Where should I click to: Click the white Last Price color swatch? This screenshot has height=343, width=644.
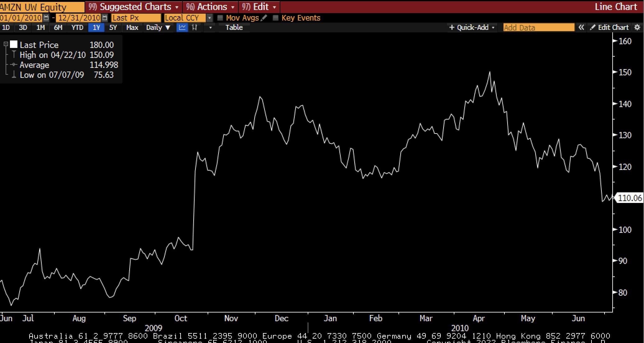pos(14,45)
